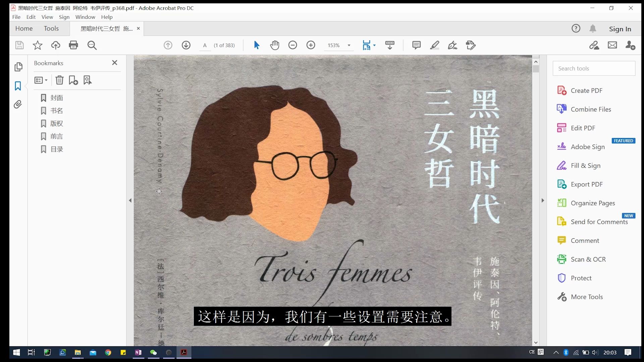Click the page number input field
Image resolution: width=644 pixels, height=362 pixels.
(205, 45)
